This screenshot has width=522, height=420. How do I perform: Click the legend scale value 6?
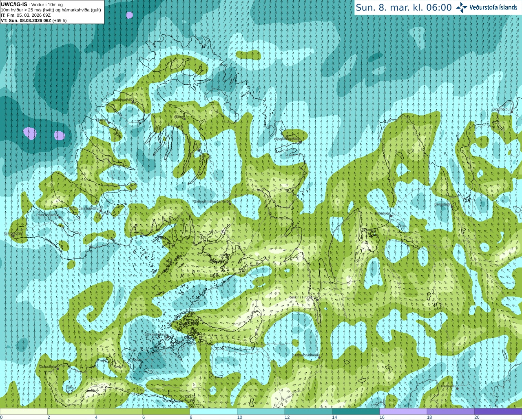pos(144,417)
